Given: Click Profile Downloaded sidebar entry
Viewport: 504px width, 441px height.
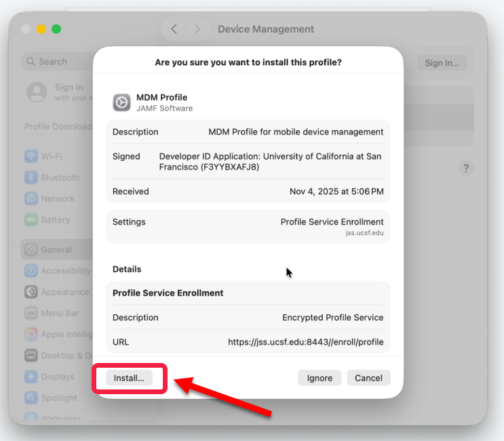Looking at the screenshot, I should click(x=58, y=127).
